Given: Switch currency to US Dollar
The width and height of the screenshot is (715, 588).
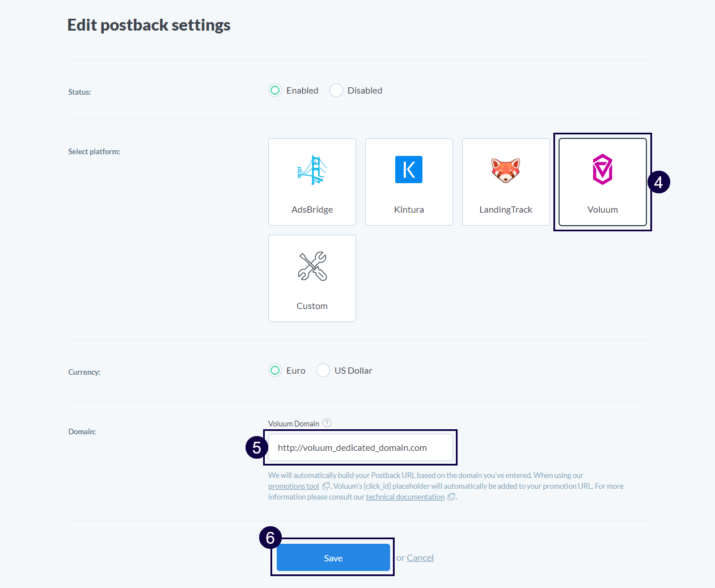Looking at the screenshot, I should [323, 370].
